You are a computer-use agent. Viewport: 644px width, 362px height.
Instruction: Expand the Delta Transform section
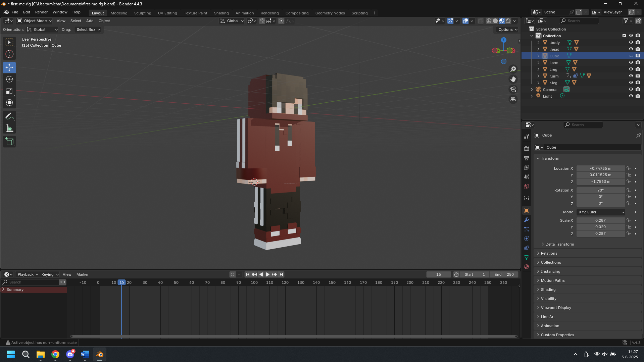point(559,244)
